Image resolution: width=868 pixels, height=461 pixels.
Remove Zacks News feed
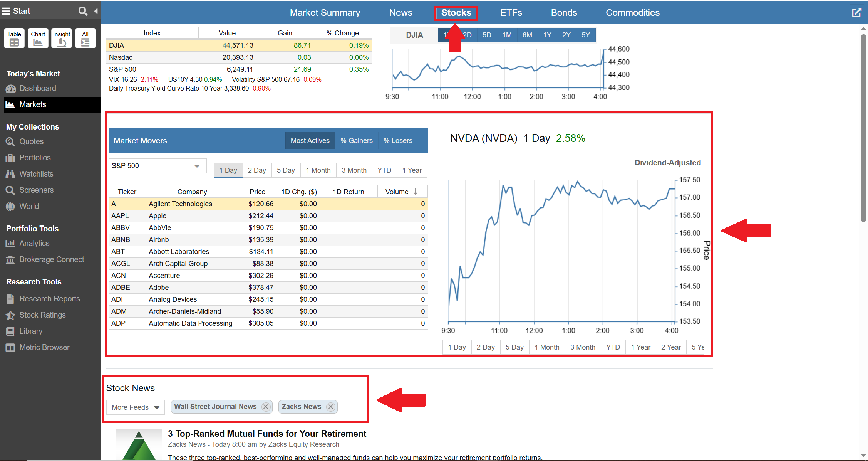(x=330, y=407)
